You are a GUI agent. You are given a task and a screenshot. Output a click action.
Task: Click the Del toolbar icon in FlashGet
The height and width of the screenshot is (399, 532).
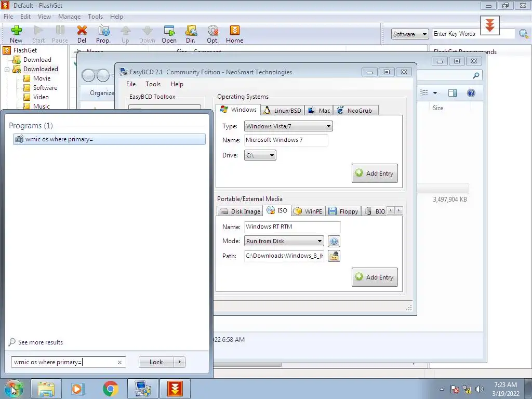tap(82, 34)
